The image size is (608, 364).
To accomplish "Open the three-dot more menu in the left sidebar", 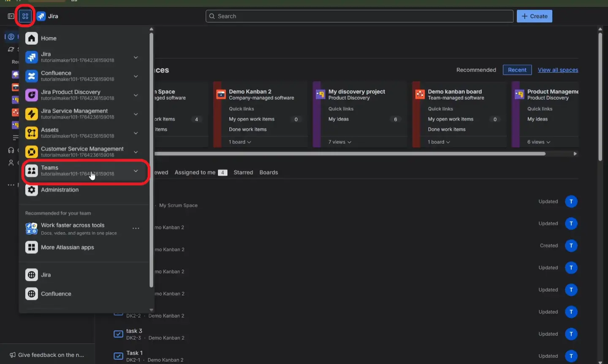I will [11, 185].
